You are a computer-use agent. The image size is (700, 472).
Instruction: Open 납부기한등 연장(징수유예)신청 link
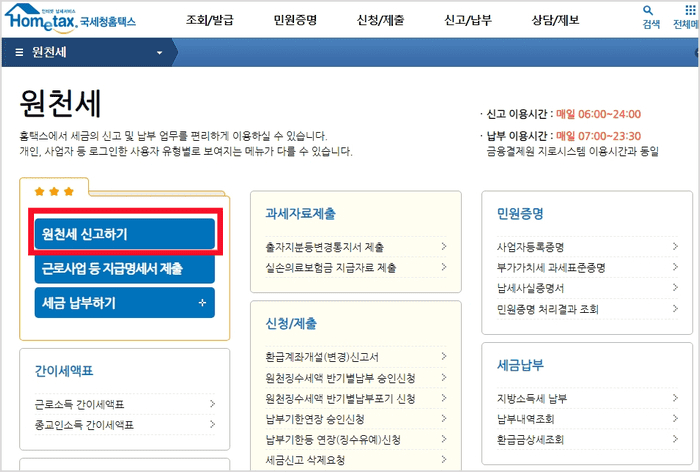[333, 440]
